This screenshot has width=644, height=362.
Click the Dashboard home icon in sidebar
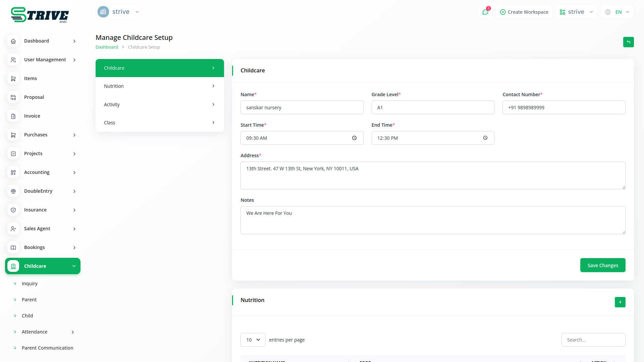pyautogui.click(x=13, y=41)
